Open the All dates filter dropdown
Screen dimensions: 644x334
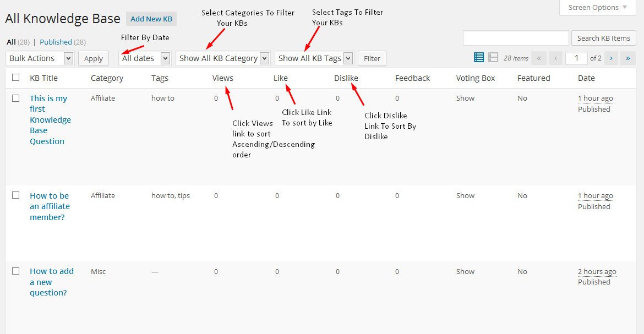pyautogui.click(x=144, y=58)
